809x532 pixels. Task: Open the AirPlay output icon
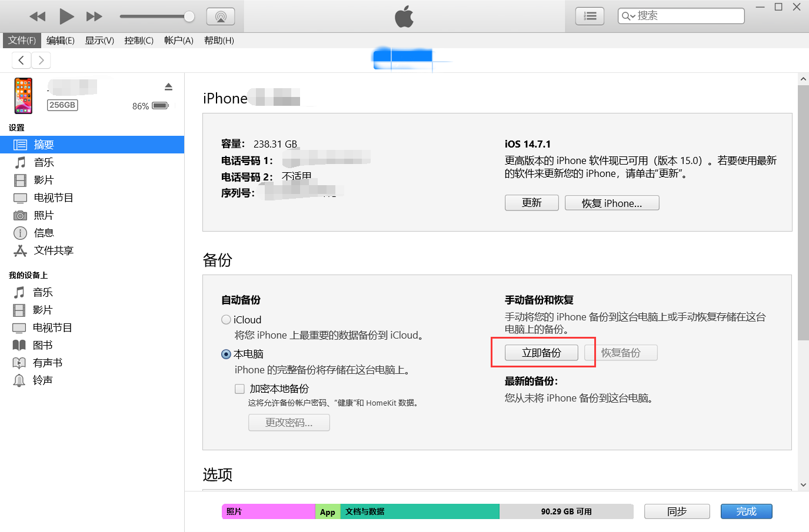pyautogui.click(x=221, y=16)
